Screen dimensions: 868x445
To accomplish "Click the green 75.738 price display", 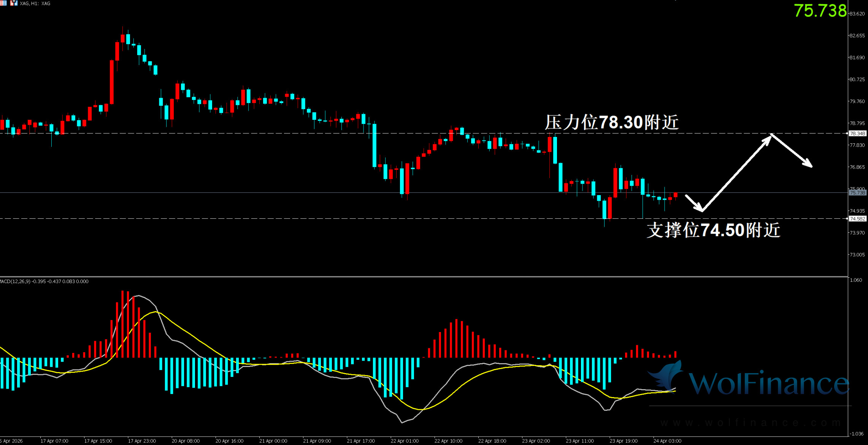I will click(x=820, y=11).
